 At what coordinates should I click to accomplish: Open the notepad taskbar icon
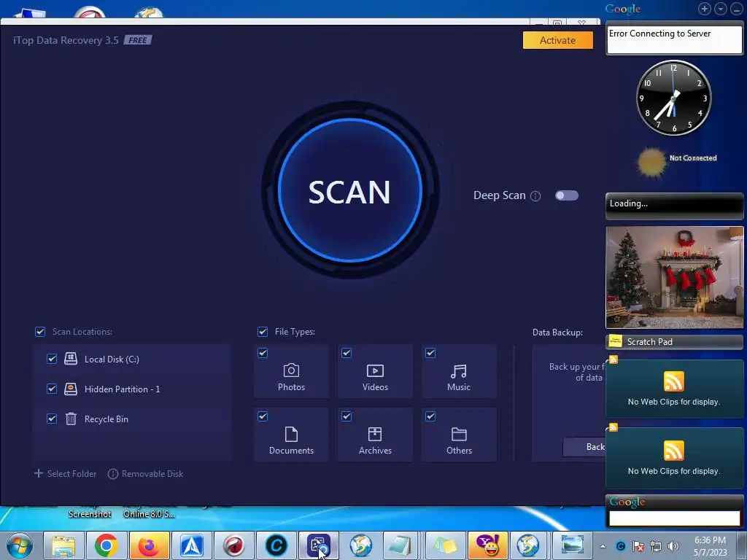point(400,545)
